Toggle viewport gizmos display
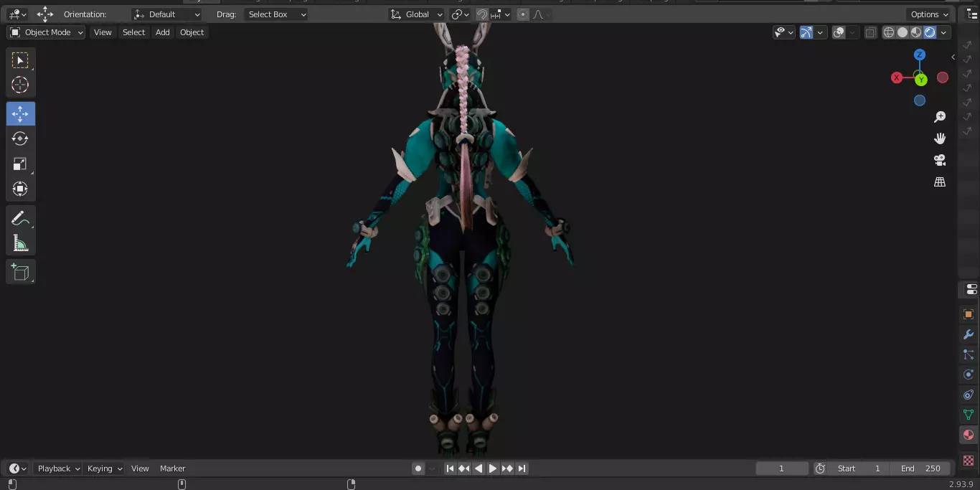This screenshot has width=980, height=490. point(806,32)
